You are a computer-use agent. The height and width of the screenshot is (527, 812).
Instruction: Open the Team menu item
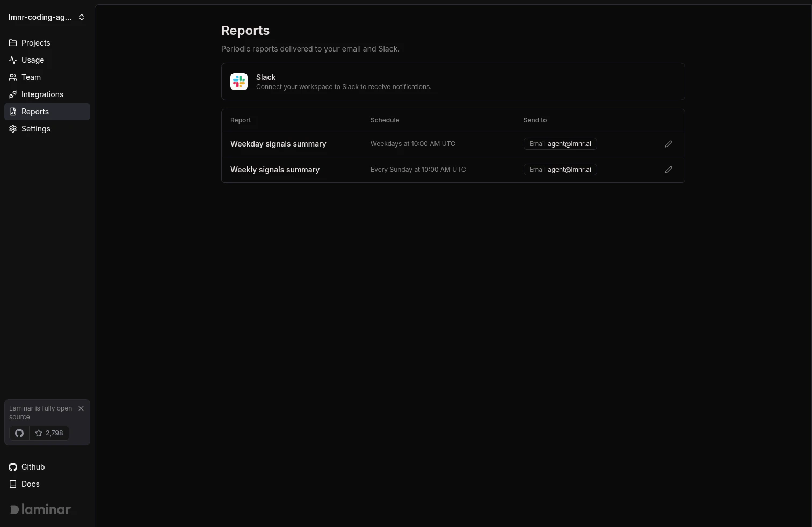click(x=31, y=77)
